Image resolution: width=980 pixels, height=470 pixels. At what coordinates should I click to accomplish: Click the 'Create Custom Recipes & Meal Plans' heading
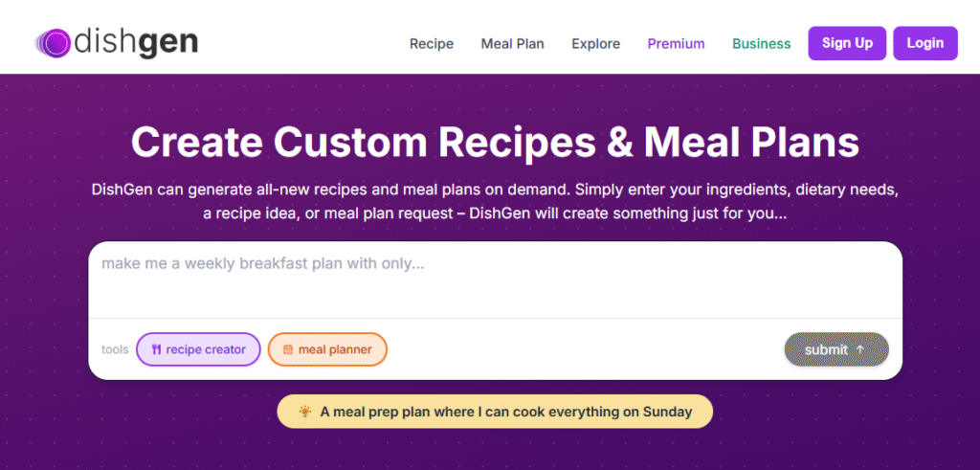pyautogui.click(x=495, y=142)
